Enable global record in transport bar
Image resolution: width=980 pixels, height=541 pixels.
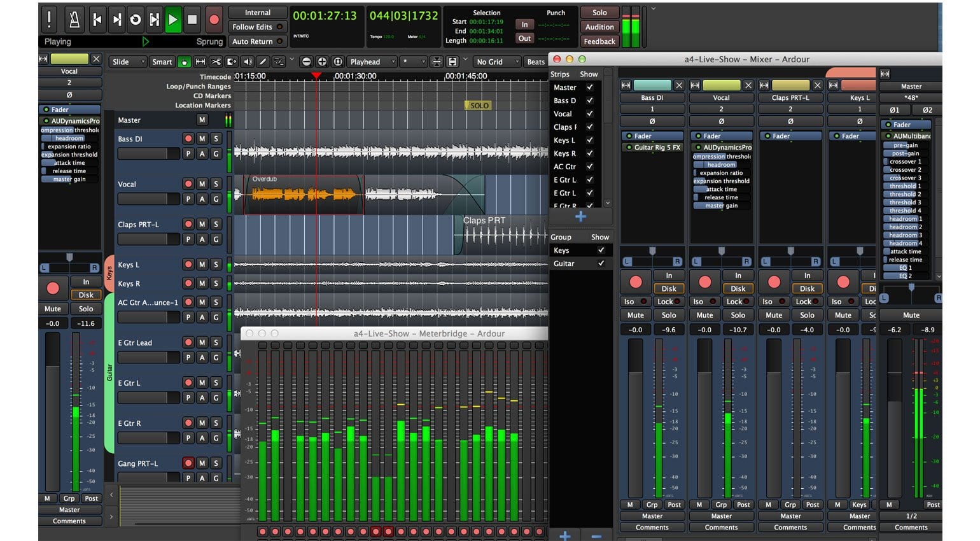[214, 20]
